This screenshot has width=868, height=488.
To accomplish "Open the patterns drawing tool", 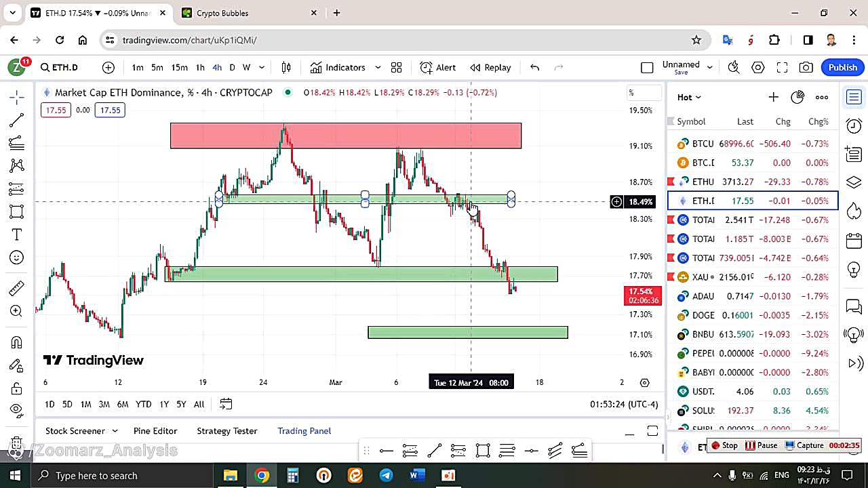I will (17, 165).
